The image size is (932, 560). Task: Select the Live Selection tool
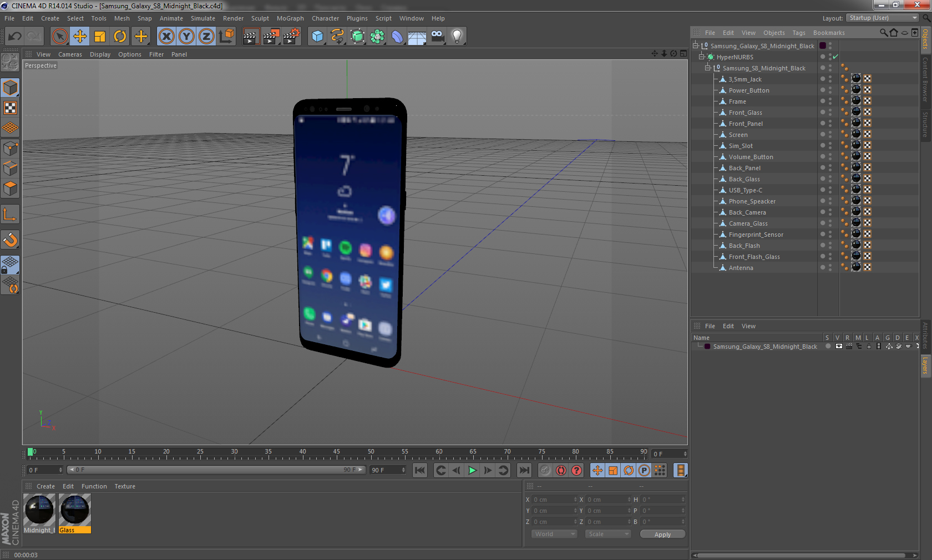(59, 37)
